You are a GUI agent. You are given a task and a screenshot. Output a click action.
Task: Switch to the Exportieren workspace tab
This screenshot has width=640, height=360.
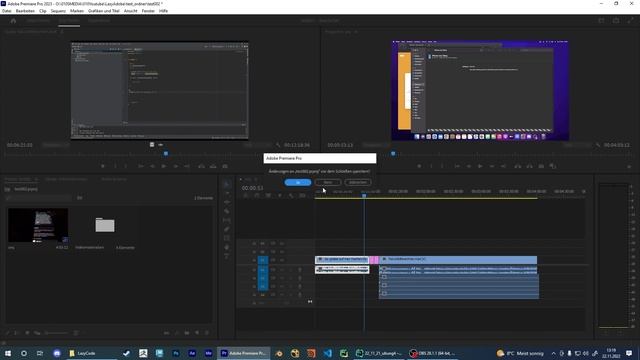[99, 20]
